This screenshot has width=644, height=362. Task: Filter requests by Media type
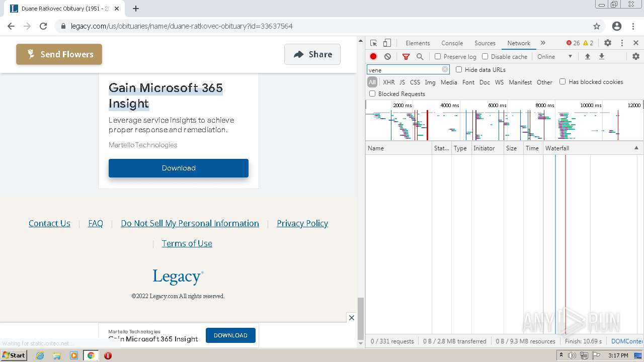pyautogui.click(x=449, y=82)
